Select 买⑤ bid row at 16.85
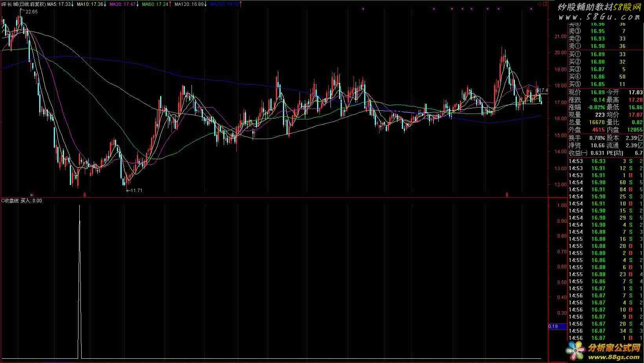The height and width of the screenshot is (363, 644). (606, 84)
